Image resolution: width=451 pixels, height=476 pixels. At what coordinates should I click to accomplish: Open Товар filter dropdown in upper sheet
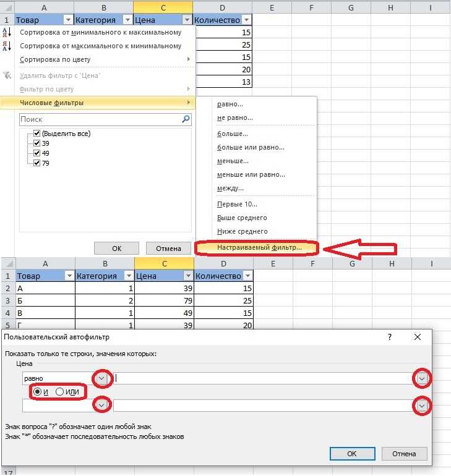click(x=68, y=20)
